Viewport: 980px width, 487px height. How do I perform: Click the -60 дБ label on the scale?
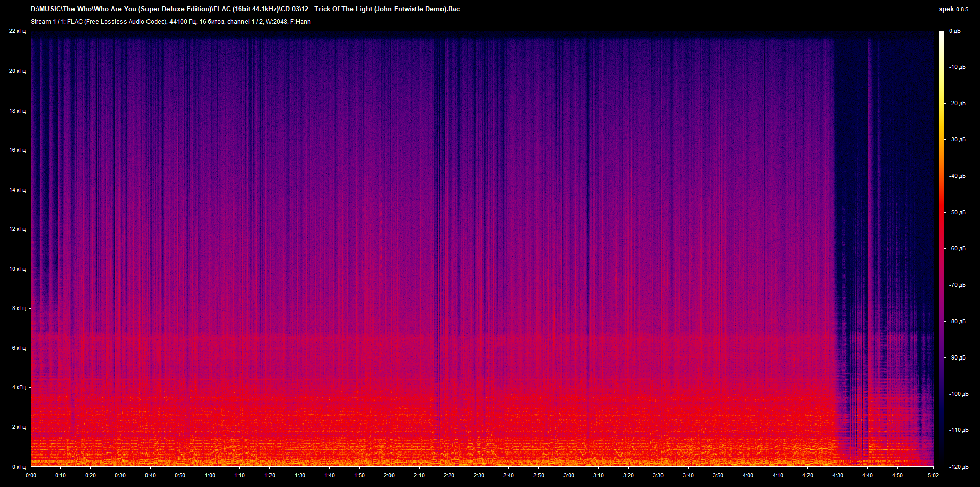click(x=957, y=249)
